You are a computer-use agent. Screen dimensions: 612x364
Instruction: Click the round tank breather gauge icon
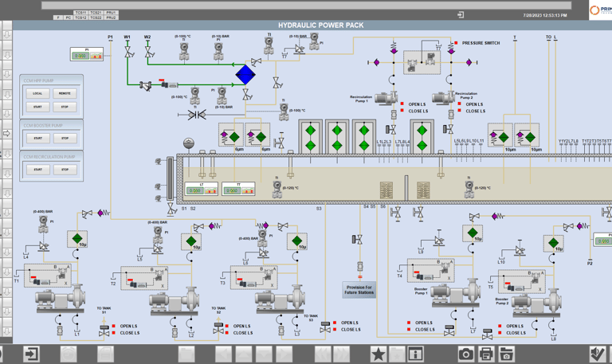189,143
